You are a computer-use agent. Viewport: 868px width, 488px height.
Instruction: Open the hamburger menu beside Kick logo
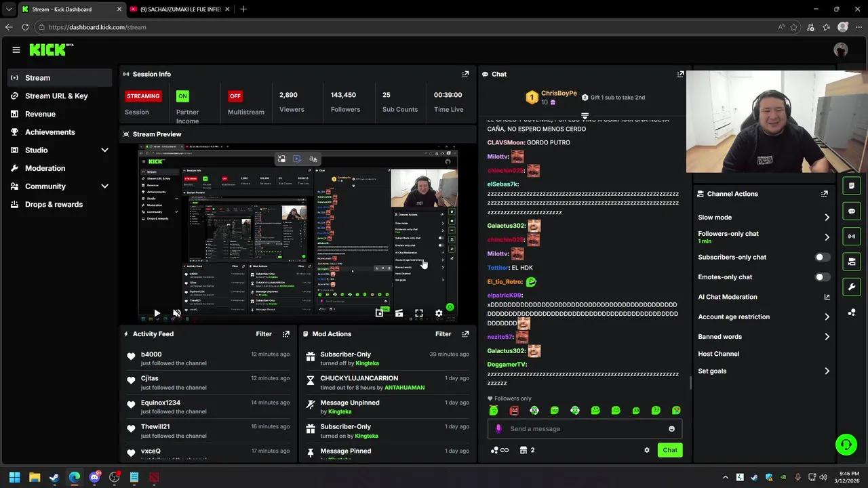tap(16, 49)
